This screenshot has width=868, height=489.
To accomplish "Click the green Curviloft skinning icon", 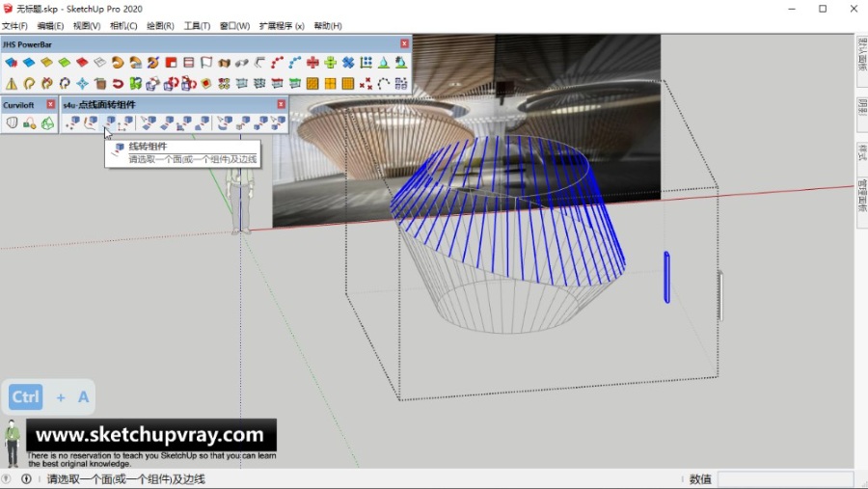I will [47, 122].
